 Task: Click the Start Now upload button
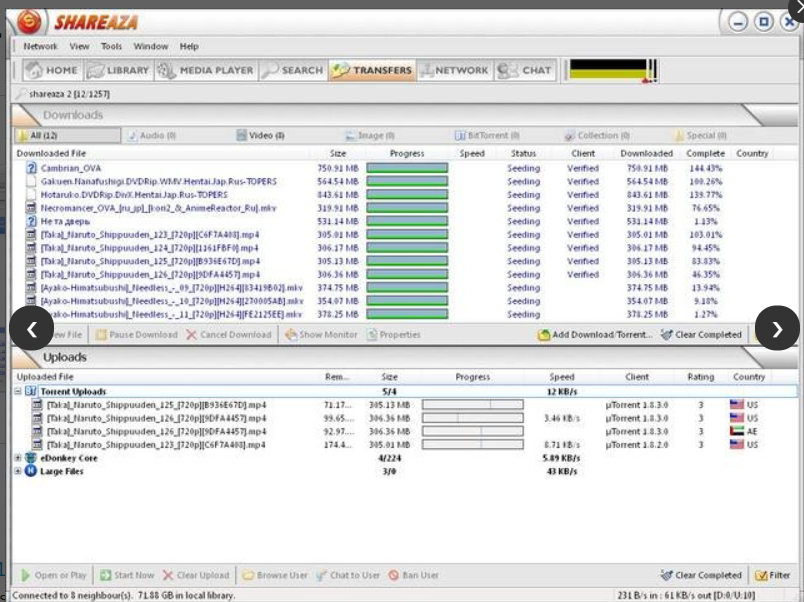tap(127, 575)
